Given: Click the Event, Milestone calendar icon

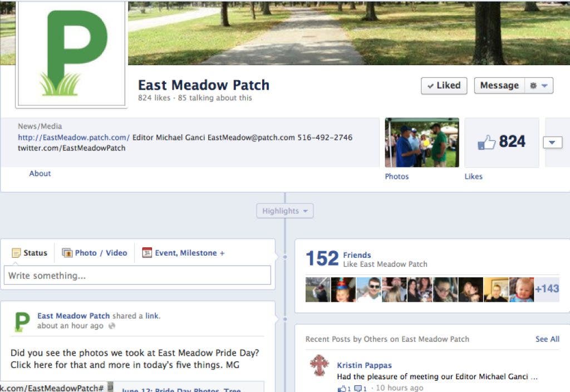Looking at the screenshot, I should pyautogui.click(x=147, y=252).
